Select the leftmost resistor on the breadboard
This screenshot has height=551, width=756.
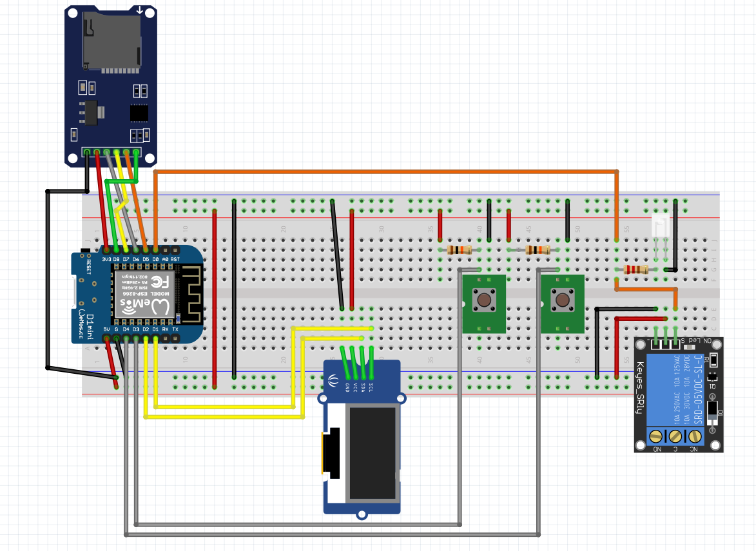pyautogui.click(x=460, y=249)
